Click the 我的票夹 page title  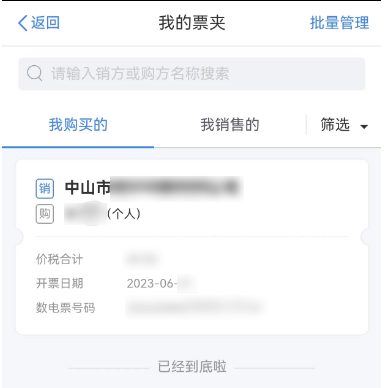(192, 23)
